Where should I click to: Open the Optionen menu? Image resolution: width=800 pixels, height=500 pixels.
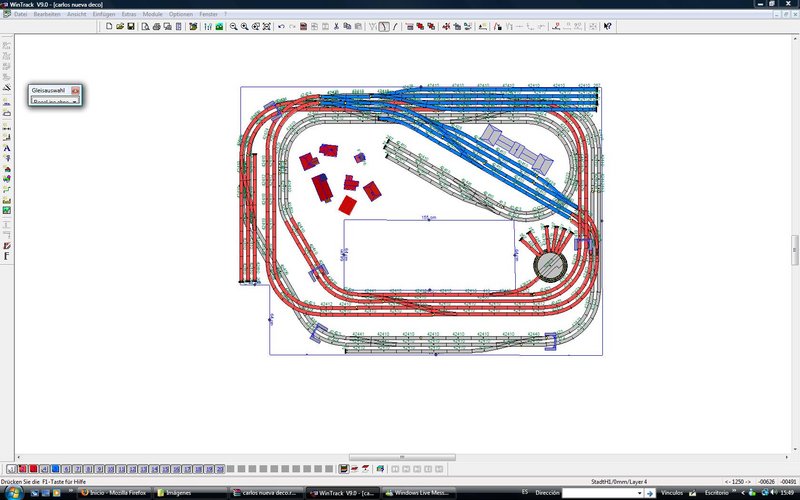pos(181,14)
